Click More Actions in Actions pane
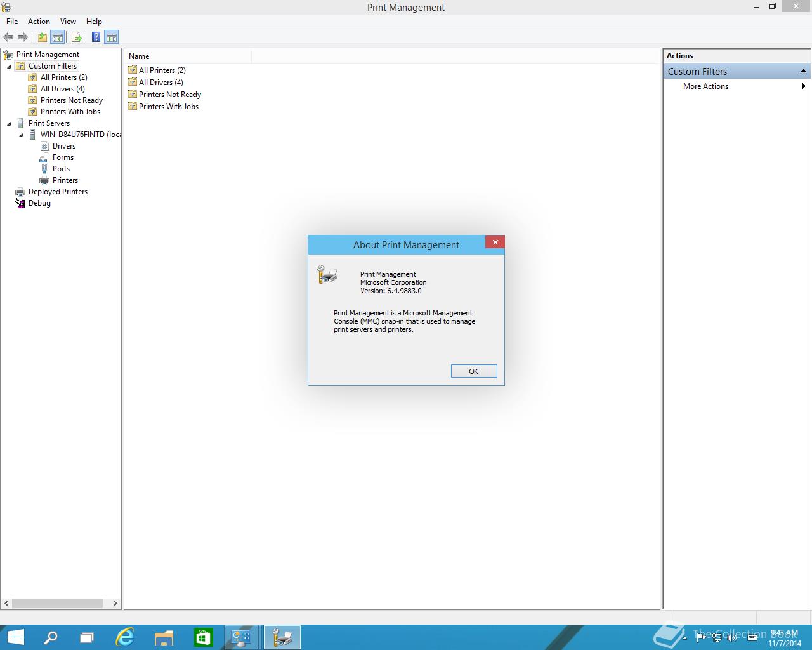The image size is (812, 650). click(705, 86)
